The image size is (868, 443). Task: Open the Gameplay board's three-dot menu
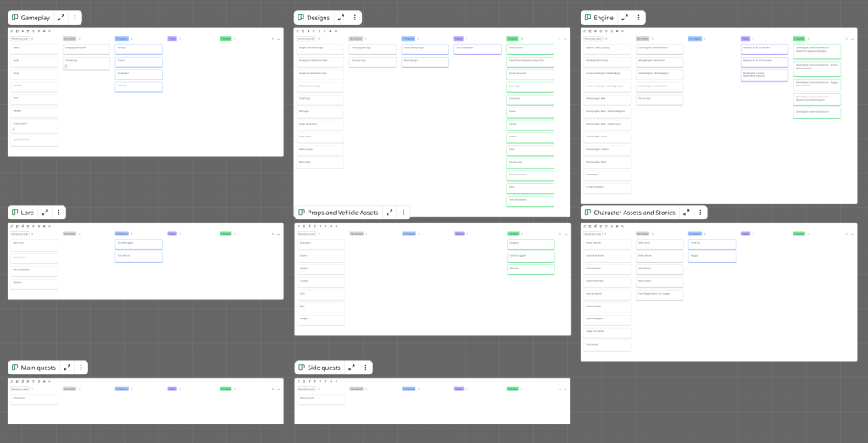coord(75,17)
